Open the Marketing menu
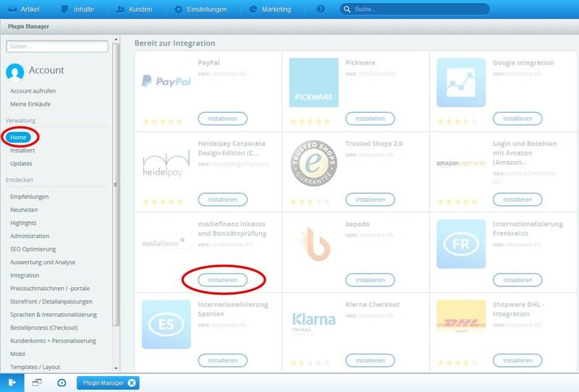The image size is (579, 392). (270, 9)
